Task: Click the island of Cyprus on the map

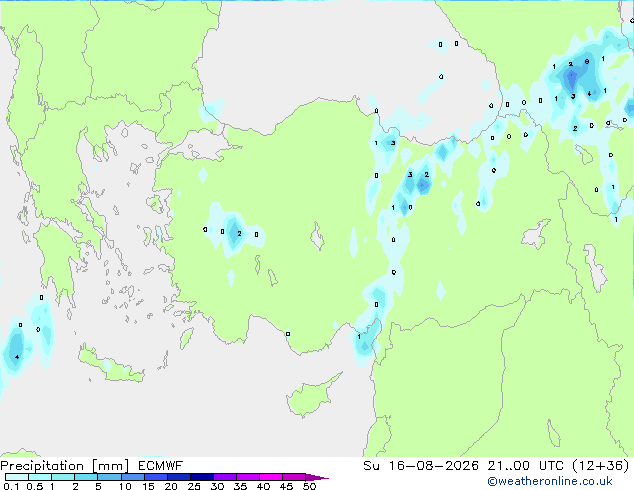Action: 309,398
